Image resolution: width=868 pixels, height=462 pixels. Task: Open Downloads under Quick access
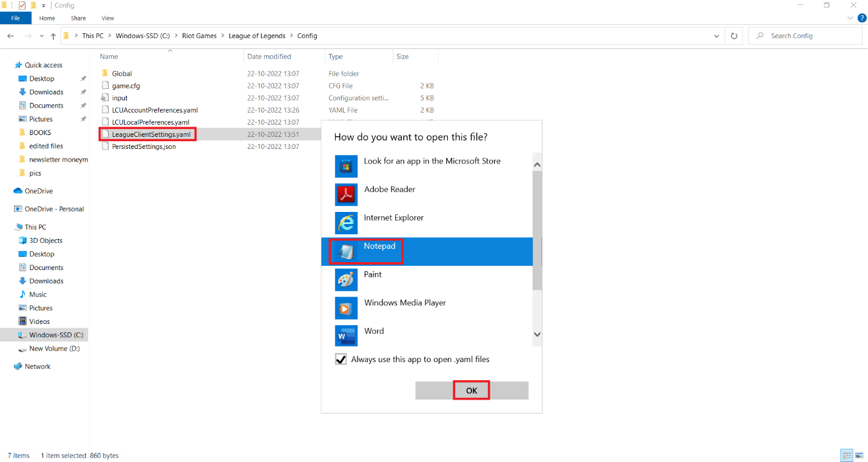46,92
